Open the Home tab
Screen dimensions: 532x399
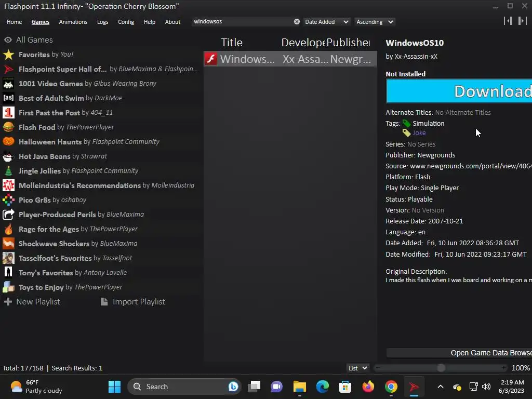[x=14, y=22]
